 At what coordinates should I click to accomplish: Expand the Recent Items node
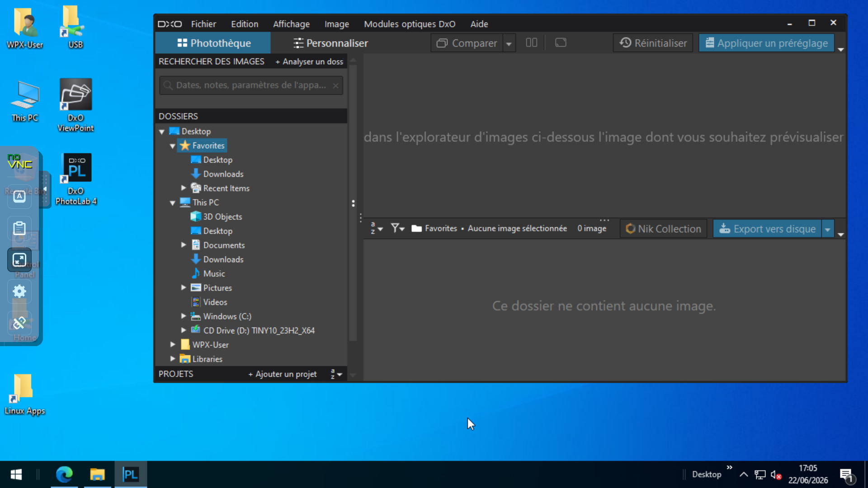click(184, 188)
